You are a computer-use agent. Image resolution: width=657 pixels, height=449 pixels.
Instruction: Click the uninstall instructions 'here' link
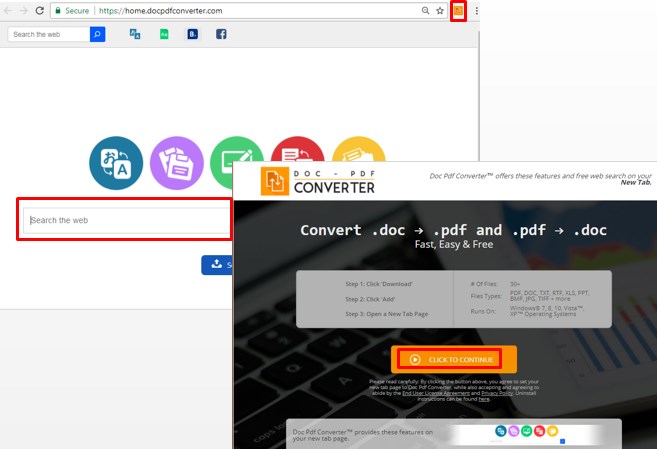coord(484,399)
